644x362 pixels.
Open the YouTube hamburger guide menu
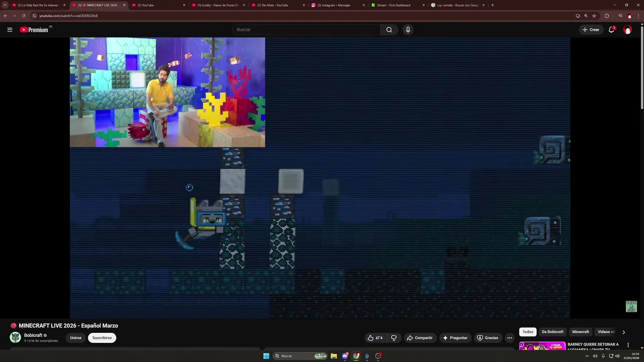pos(10,30)
